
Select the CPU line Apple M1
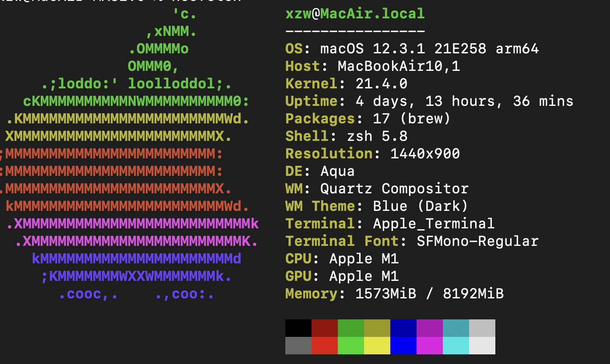pyautogui.click(x=342, y=259)
